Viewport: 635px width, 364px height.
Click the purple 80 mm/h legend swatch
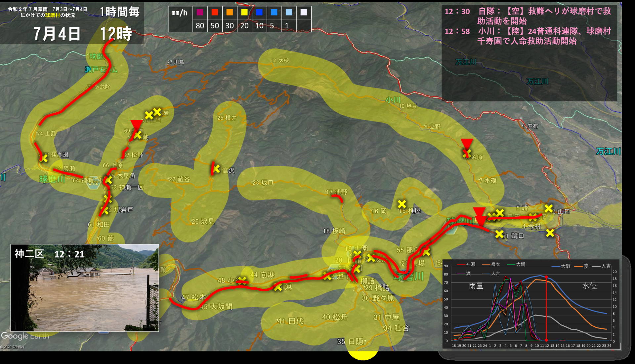click(200, 13)
